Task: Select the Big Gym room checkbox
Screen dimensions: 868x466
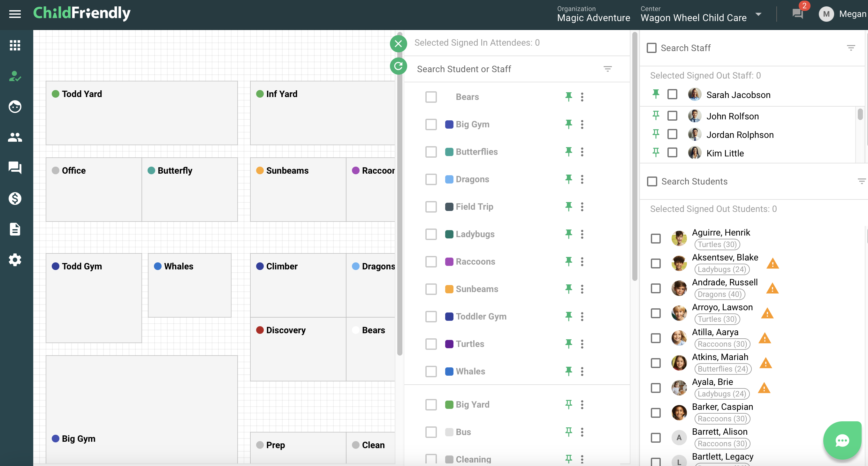Action: click(x=431, y=124)
